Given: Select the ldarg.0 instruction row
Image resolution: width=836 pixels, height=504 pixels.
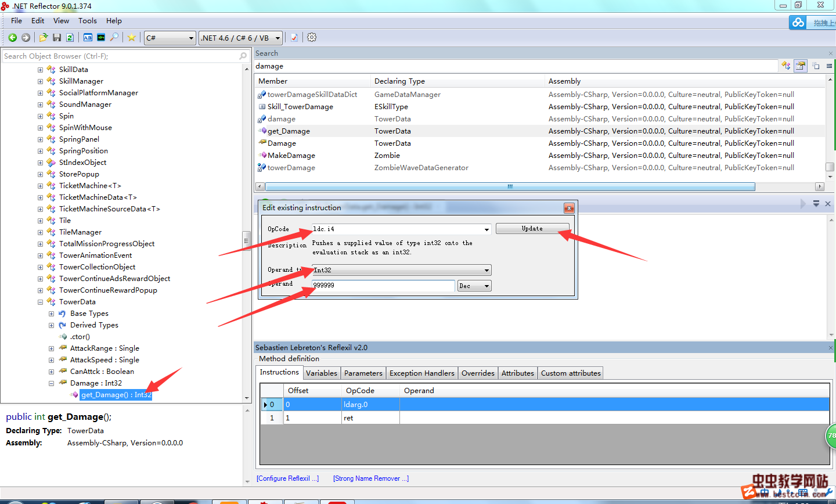Looking at the screenshot, I should [545, 405].
